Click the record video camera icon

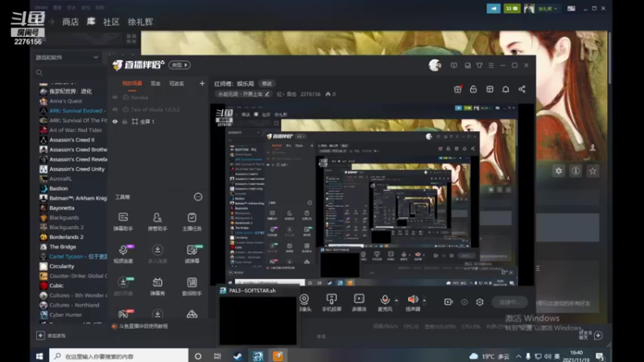click(x=448, y=302)
